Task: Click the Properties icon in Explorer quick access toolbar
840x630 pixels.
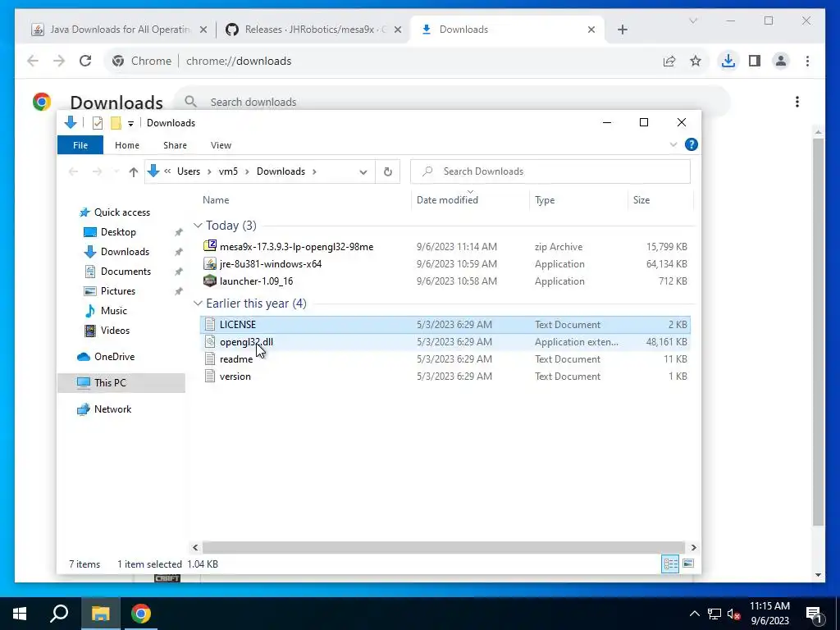Action: tap(98, 123)
